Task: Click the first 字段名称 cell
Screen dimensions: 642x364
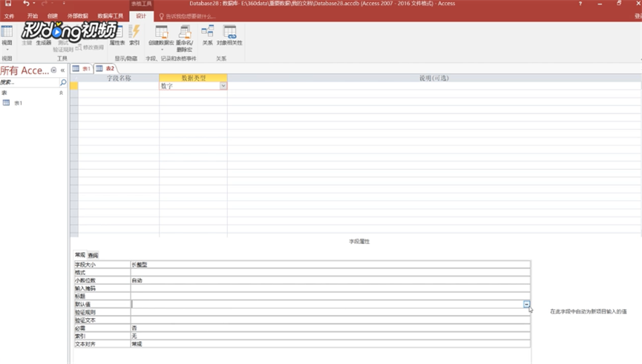Action: 119,86
